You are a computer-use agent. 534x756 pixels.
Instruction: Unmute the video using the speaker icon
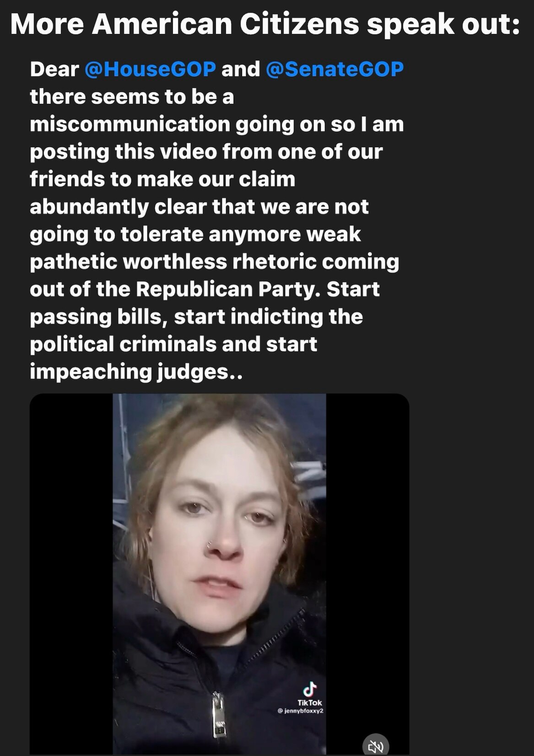tap(375, 746)
